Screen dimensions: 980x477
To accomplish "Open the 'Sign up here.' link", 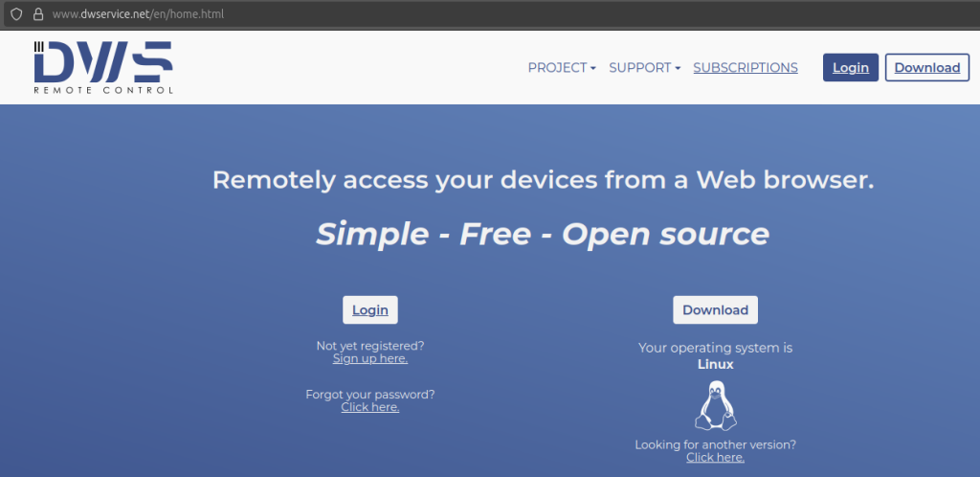I will coord(370,359).
